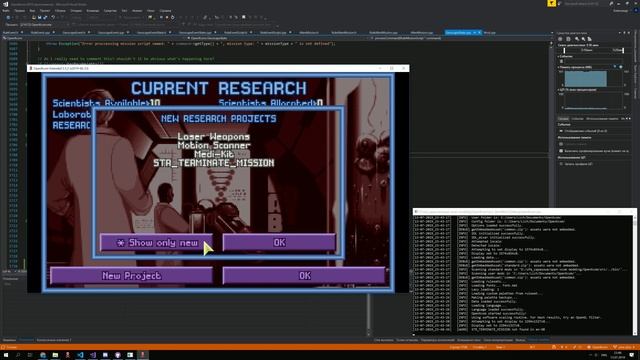
Task: Zoom out on the diagnostics timeline
Action: pos(583,39)
